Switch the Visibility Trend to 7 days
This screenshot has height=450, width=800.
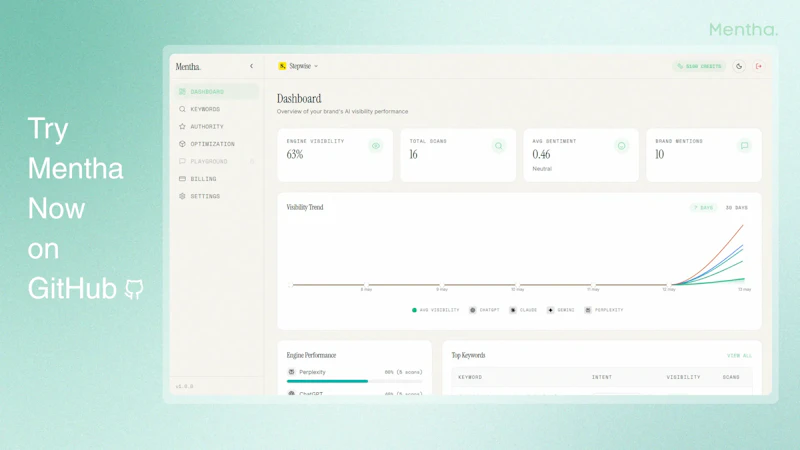click(x=704, y=208)
